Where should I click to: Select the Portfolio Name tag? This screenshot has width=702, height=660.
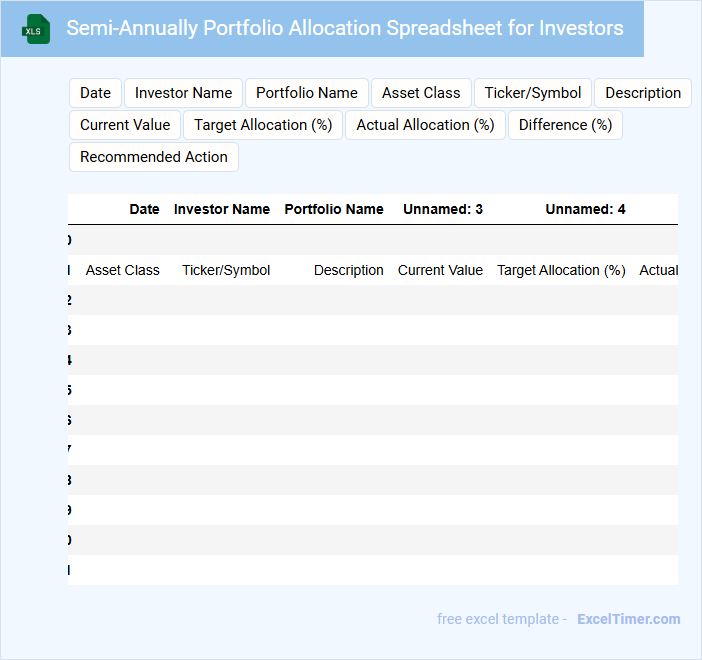point(307,93)
